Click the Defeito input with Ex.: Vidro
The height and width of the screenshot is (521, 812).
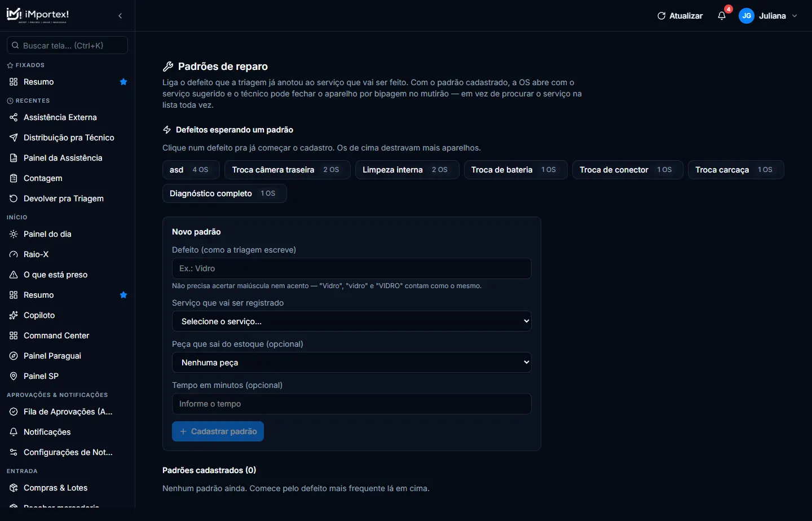[352, 268]
